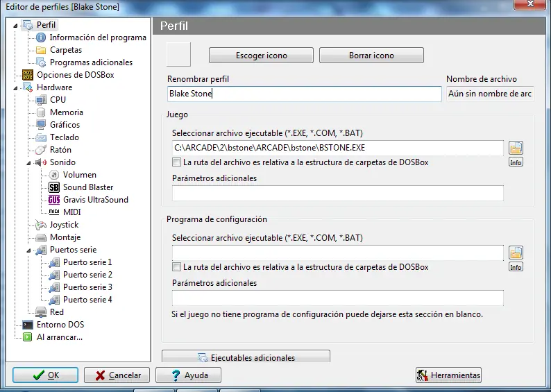
Task: Click the SB Sound Blaster icon
Action: [x=53, y=187]
